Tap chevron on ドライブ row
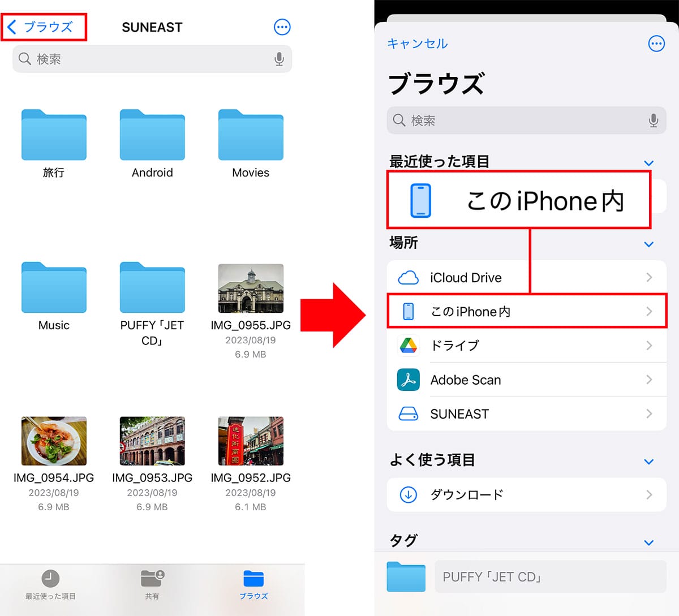This screenshot has height=616, width=679. click(x=649, y=346)
